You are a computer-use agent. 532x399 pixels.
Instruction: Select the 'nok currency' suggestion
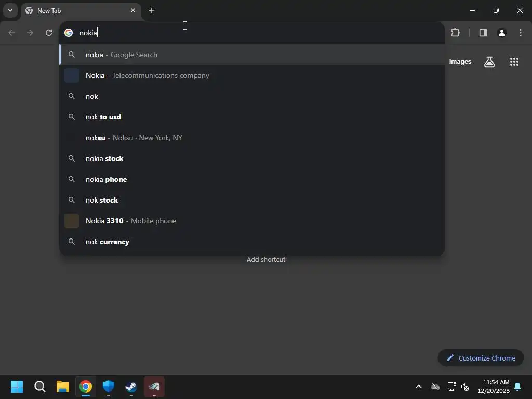point(252,242)
